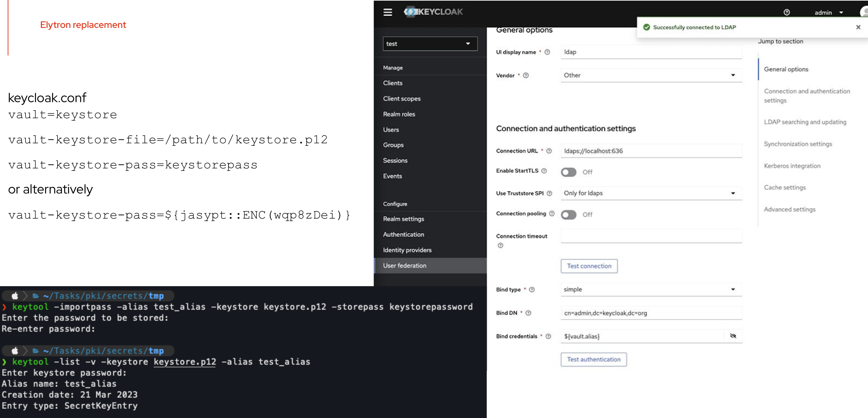This screenshot has width=868, height=418.
Task: Switch to Identity providers section
Action: pos(407,250)
